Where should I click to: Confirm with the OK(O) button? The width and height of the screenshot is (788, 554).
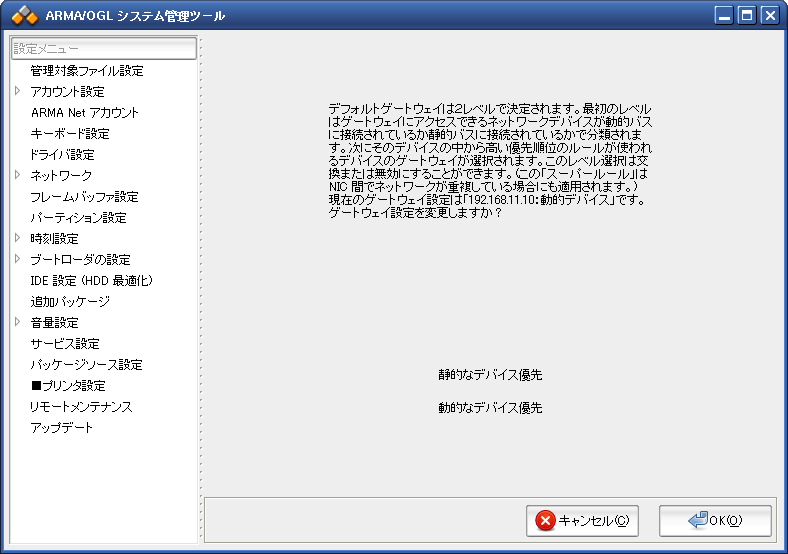(x=715, y=521)
